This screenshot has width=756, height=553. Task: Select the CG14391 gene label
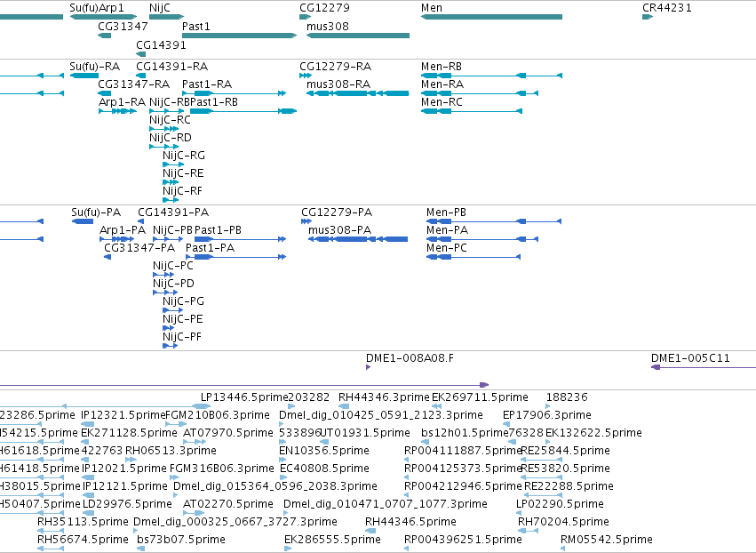pyautogui.click(x=161, y=44)
